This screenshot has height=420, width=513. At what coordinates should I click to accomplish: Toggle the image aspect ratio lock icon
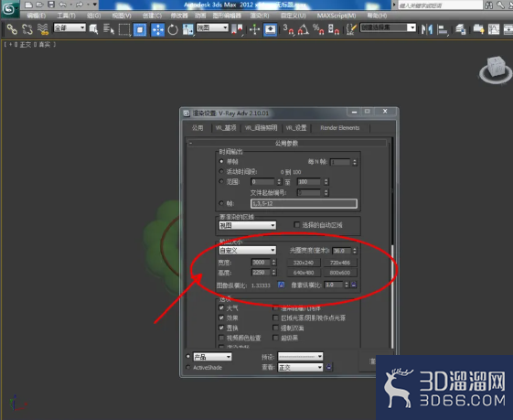(x=281, y=285)
